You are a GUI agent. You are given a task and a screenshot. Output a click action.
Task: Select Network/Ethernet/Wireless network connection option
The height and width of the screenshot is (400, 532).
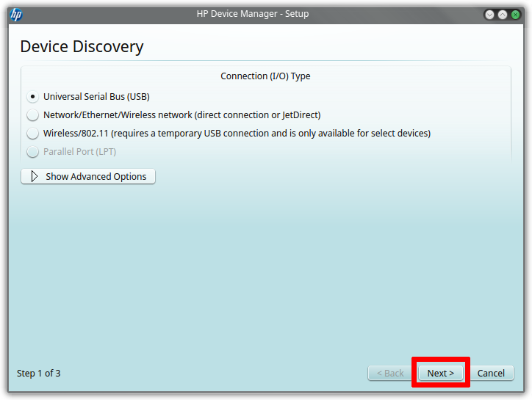coord(32,115)
